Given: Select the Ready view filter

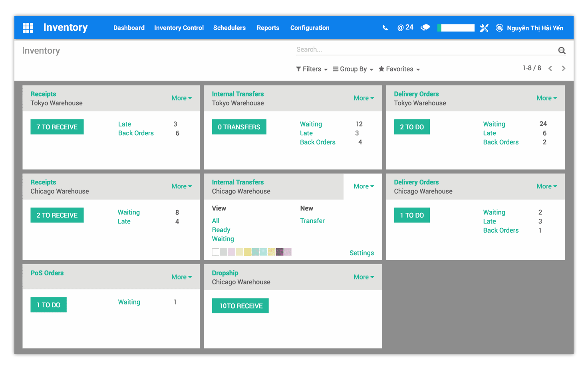Looking at the screenshot, I should (x=221, y=230).
